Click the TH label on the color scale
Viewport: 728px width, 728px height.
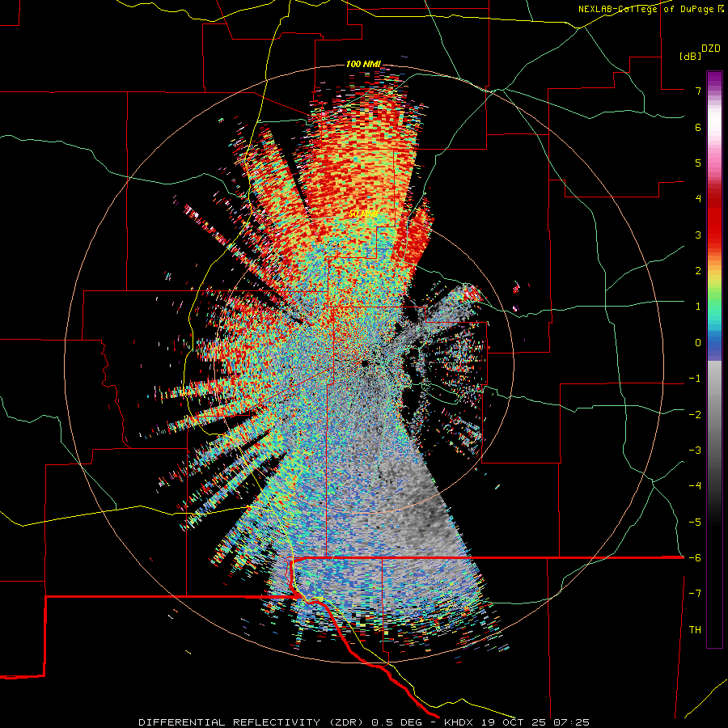coord(695,630)
